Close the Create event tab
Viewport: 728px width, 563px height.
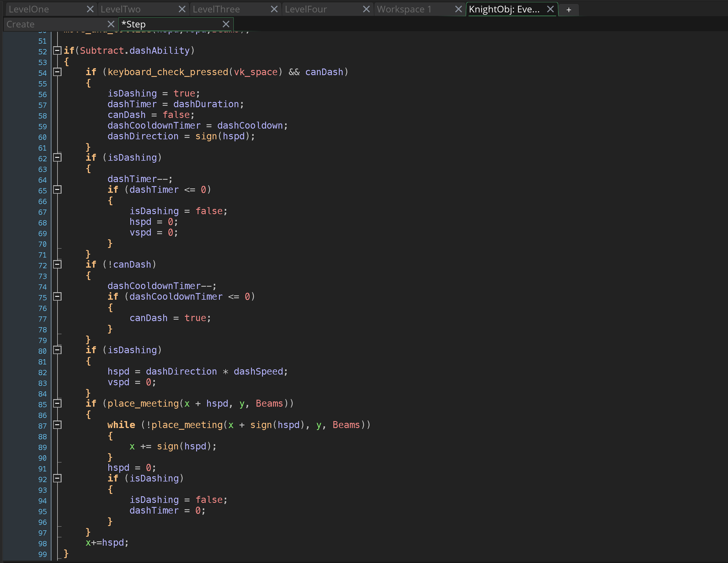pos(111,24)
